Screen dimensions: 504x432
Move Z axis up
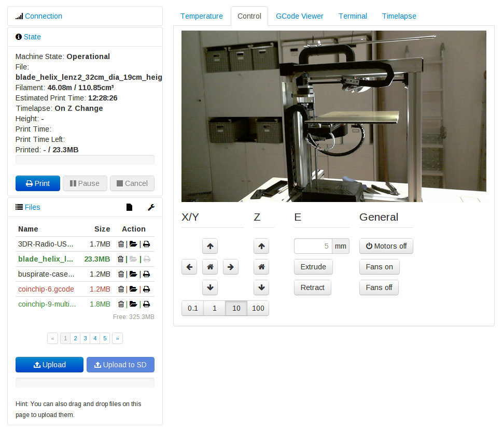261,247
